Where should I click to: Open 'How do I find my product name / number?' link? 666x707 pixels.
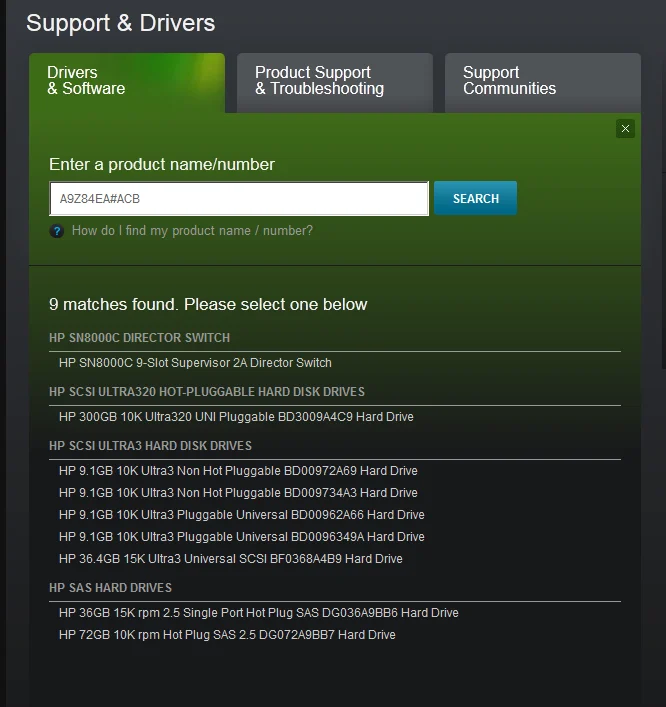tap(192, 231)
